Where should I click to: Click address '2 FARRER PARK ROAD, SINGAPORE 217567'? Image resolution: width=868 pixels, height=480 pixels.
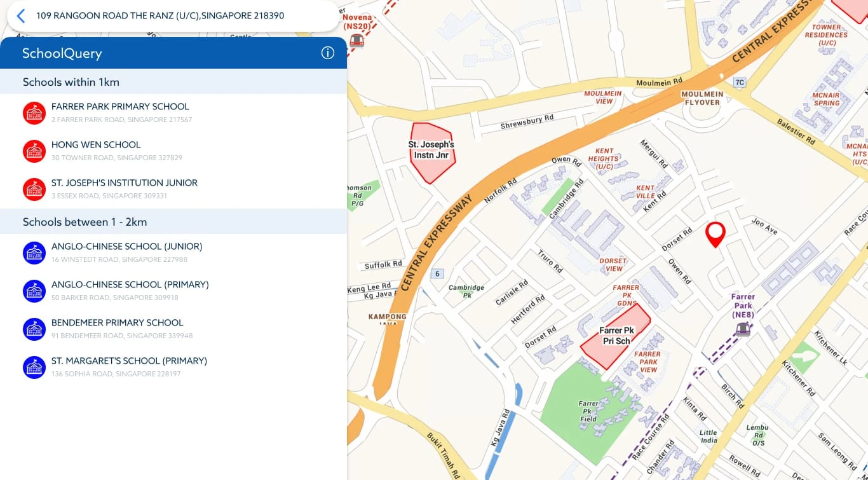point(122,120)
